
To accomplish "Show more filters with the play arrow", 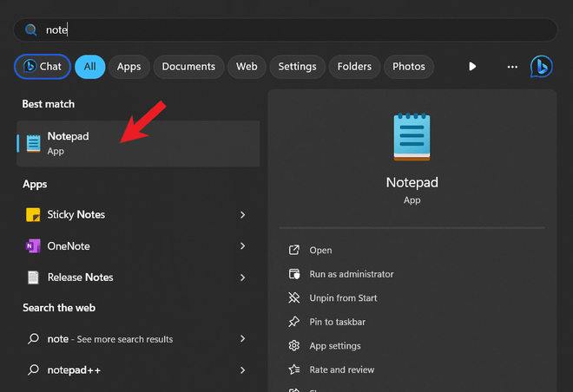I will 472,67.
